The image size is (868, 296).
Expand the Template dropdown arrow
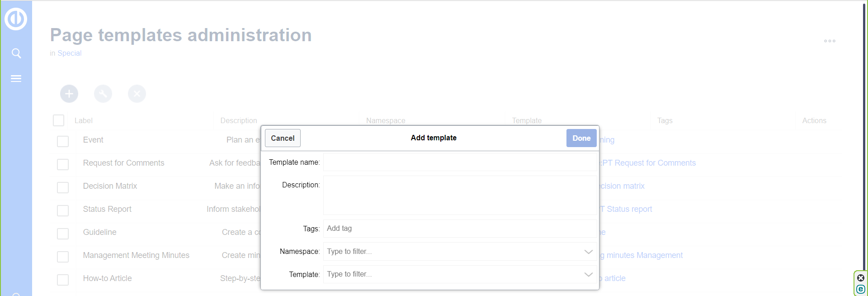pos(588,274)
